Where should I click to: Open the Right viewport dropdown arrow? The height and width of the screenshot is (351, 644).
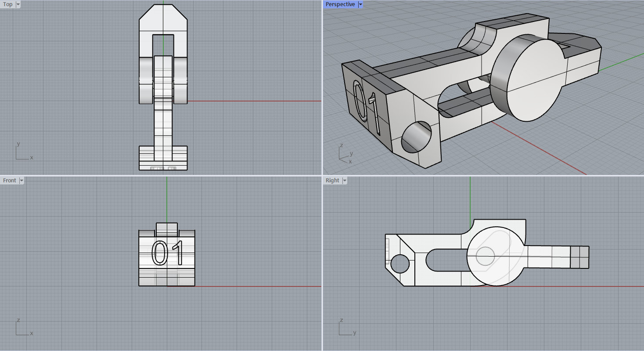(x=345, y=180)
